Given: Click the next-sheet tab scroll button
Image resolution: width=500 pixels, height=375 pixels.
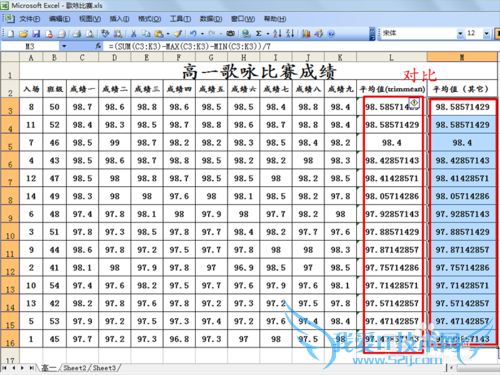Looking at the screenshot, I should 22,368.
